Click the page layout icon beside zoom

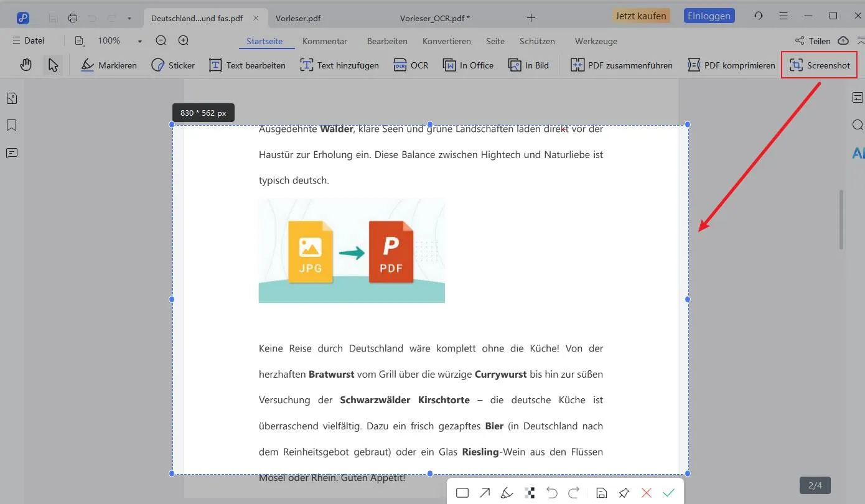(x=79, y=40)
